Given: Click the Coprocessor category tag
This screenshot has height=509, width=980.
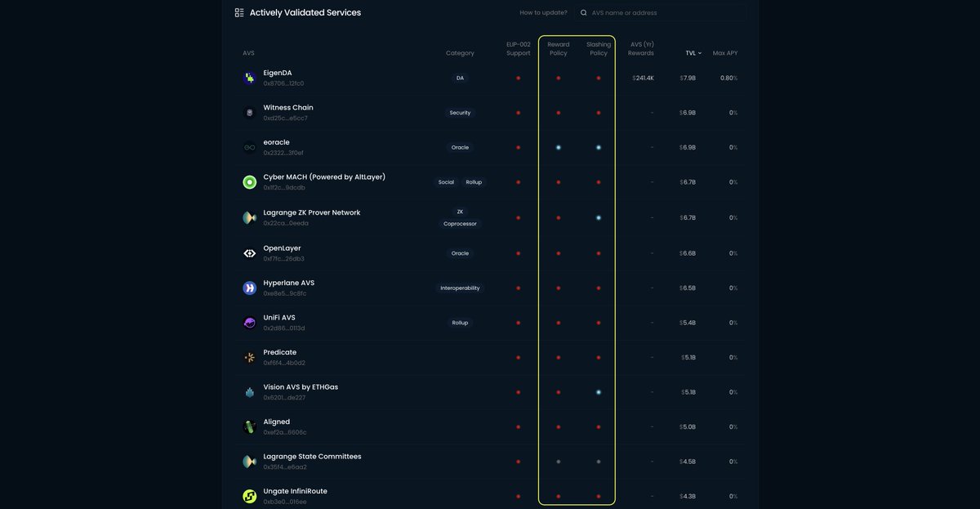Looking at the screenshot, I should [x=460, y=224].
